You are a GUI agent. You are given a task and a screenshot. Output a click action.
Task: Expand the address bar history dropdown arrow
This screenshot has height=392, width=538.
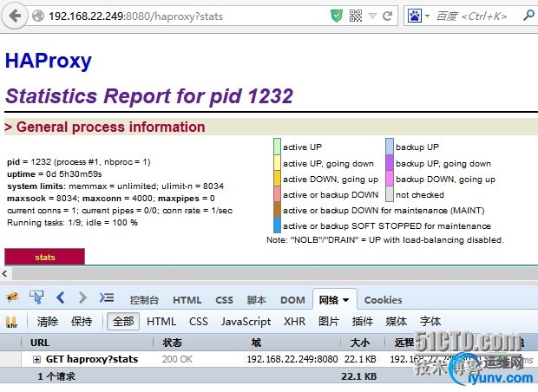pyautogui.click(x=372, y=16)
